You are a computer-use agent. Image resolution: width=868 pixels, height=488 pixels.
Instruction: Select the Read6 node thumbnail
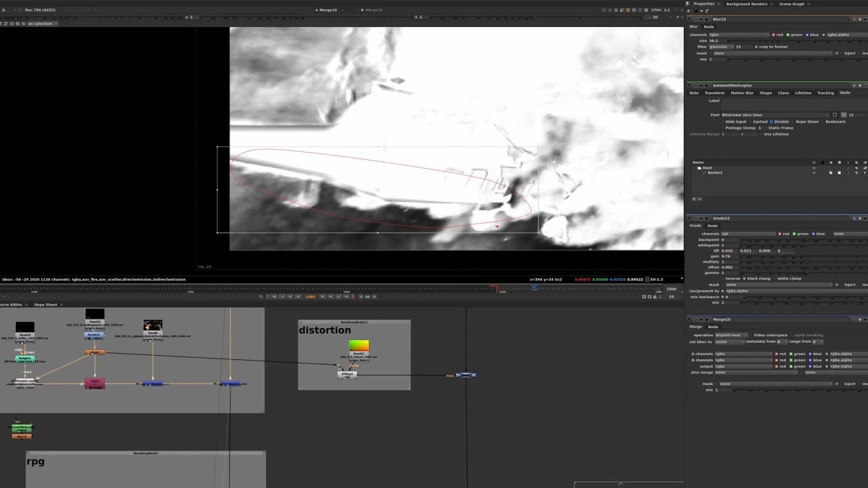(x=153, y=325)
